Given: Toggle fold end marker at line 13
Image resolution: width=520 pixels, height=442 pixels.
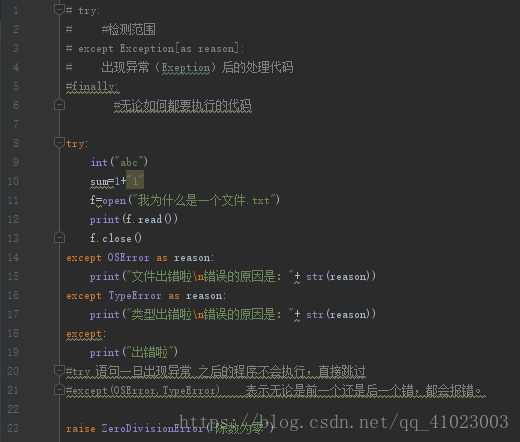Looking at the screenshot, I should [x=59, y=238].
